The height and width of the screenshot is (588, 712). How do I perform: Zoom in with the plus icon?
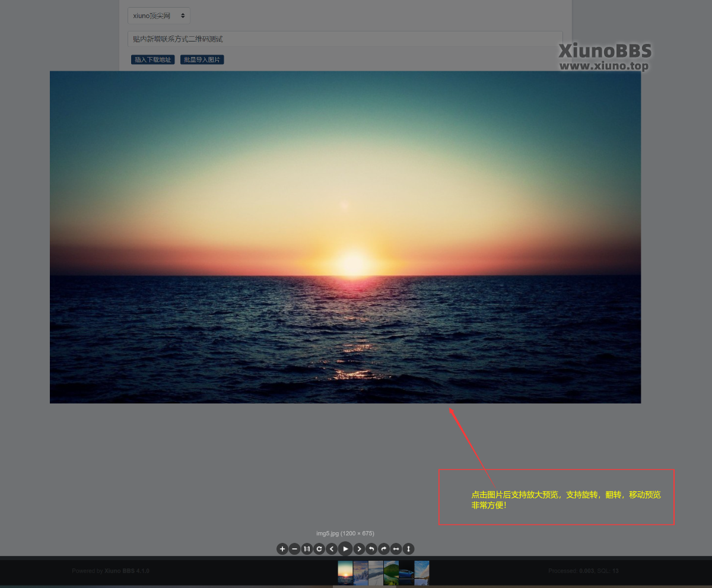[282, 549]
